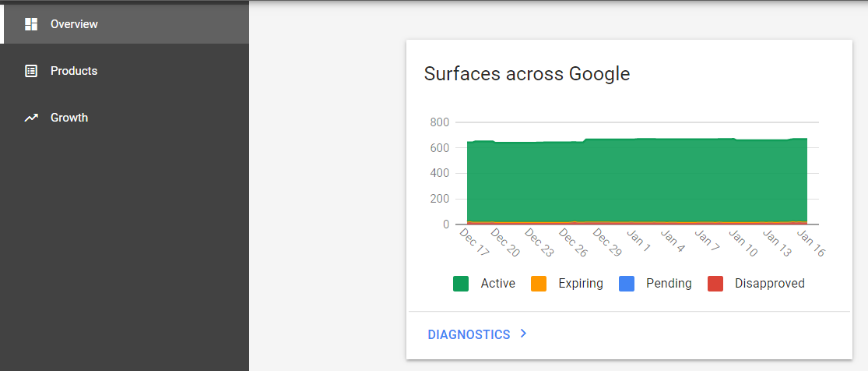The width and height of the screenshot is (868, 371).
Task: Click the Dec 26 axis label
Action: click(x=572, y=243)
